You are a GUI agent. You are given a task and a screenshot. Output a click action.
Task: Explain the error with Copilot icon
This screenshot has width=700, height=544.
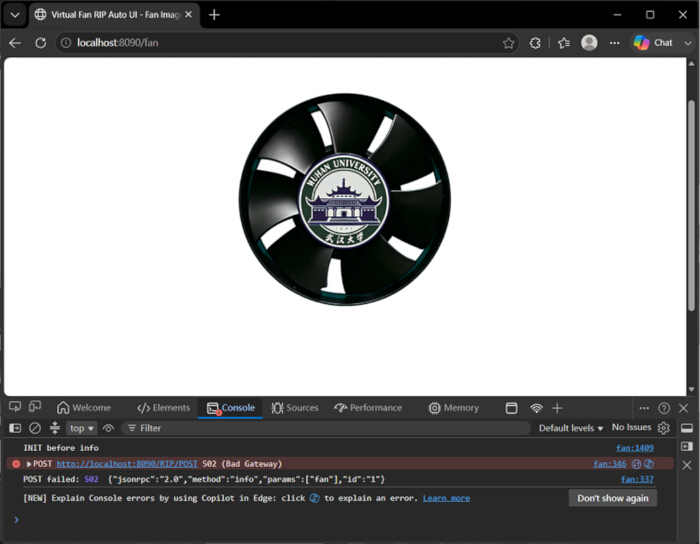coord(649,464)
